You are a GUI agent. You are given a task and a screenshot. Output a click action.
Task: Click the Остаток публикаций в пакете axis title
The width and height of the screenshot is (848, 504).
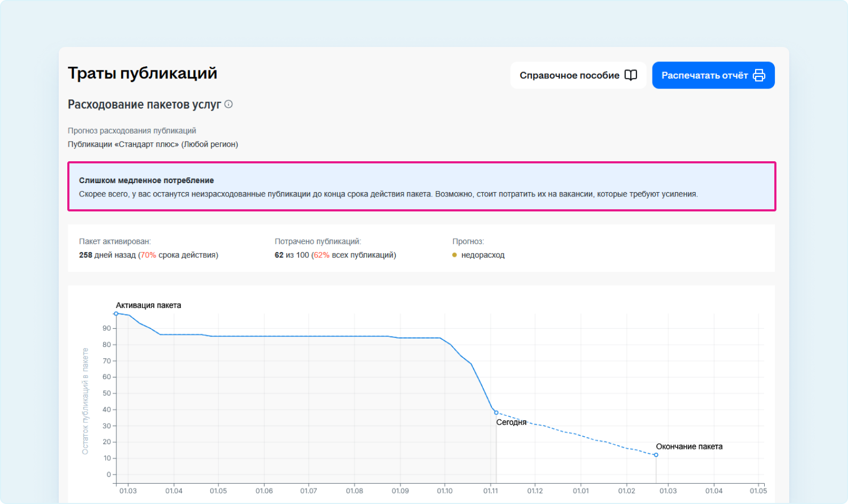pos(85,401)
